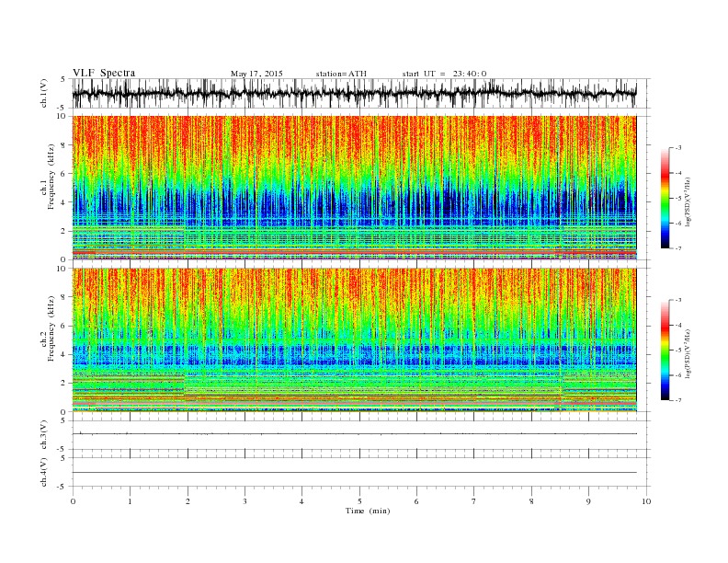
Task: Click the "Time (min)" axis label
Action: click(x=368, y=511)
